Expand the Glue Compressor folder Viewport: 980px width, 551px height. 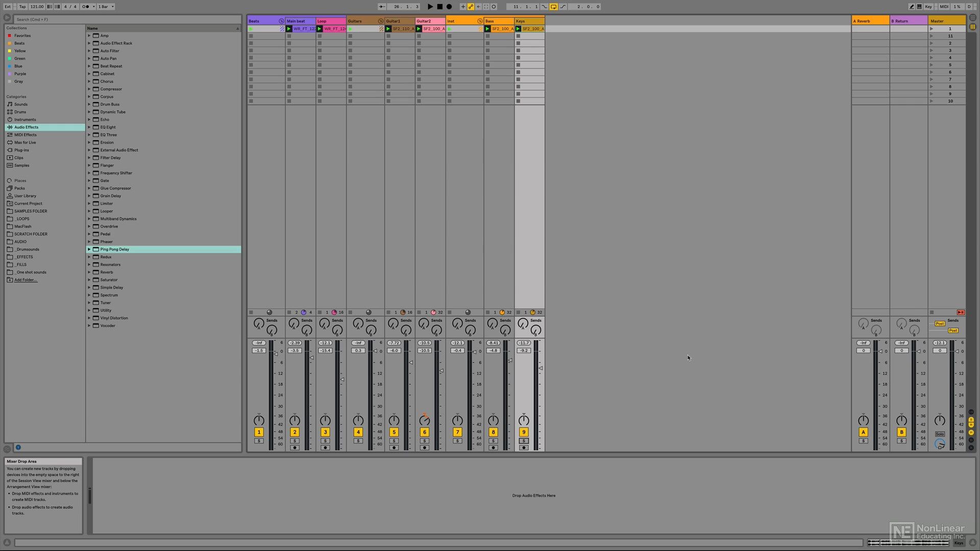coord(89,188)
